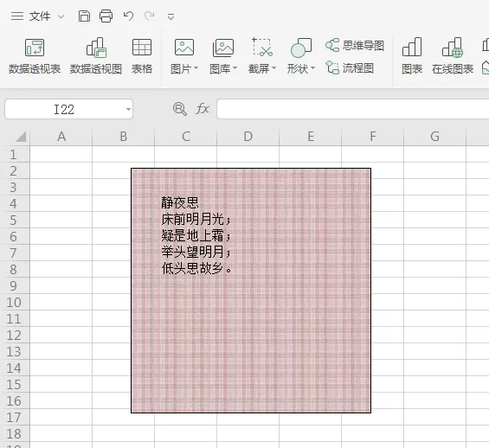The height and width of the screenshot is (448, 489).
Task: Click the line 举头望明月；
Action: click(196, 252)
